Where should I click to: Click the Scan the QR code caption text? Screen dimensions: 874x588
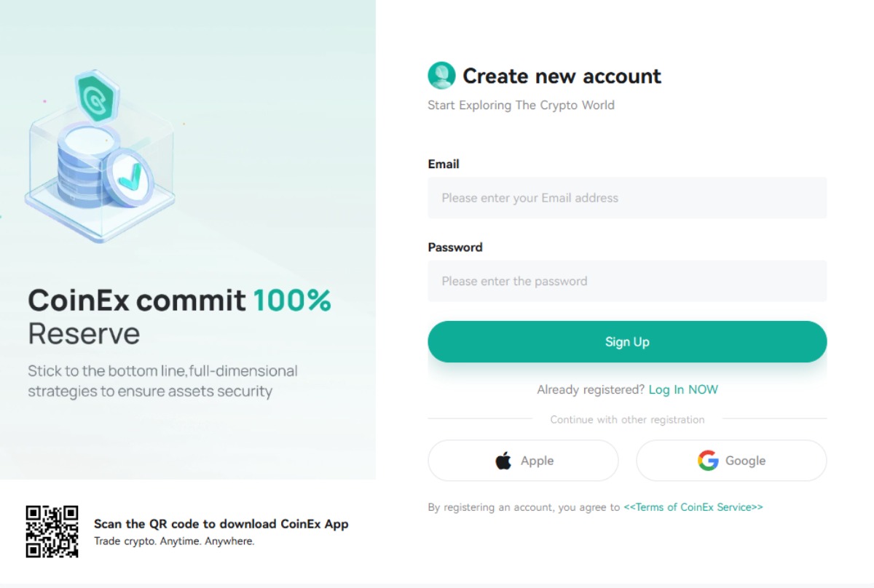click(x=221, y=523)
